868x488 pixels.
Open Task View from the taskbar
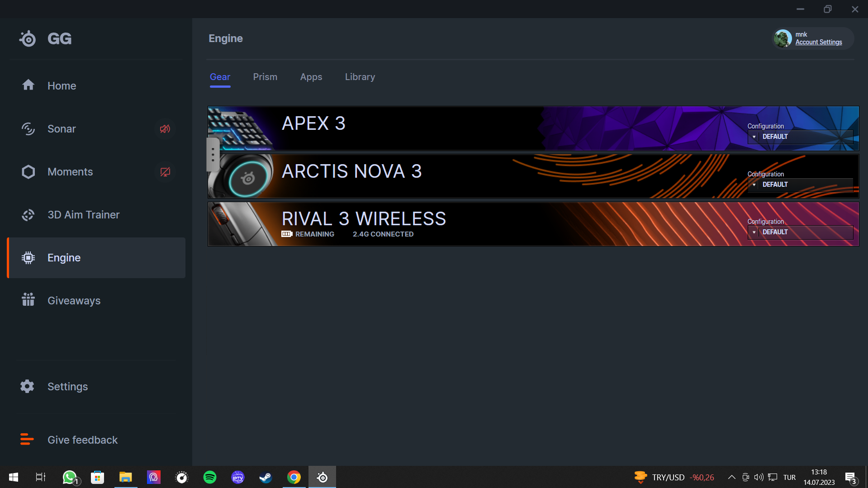pos(41,477)
